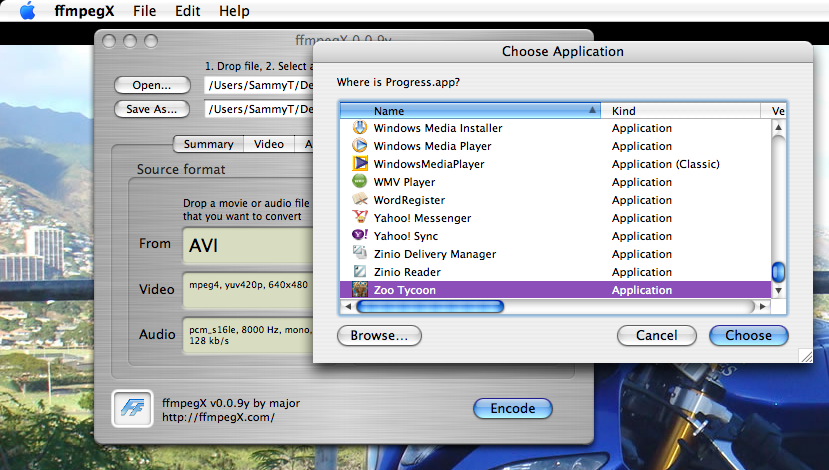The height and width of the screenshot is (470, 829).
Task: Click the Browse... button
Action: coord(379,335)
